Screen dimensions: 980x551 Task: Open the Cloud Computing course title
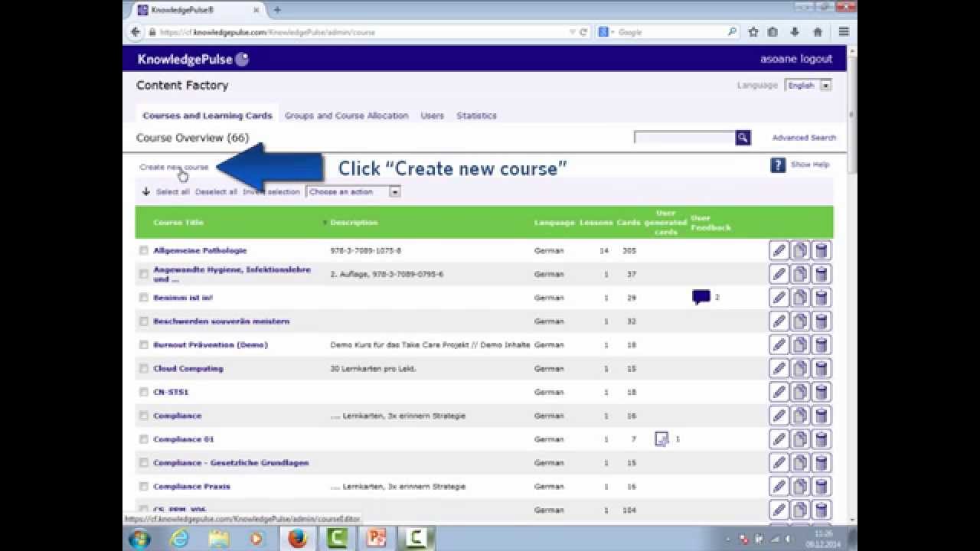[188, 369]
